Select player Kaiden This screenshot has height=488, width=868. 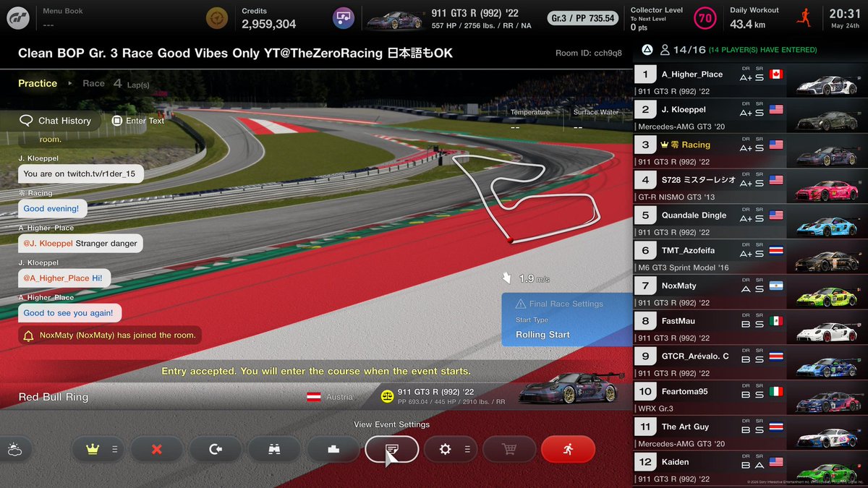point(751,468)
